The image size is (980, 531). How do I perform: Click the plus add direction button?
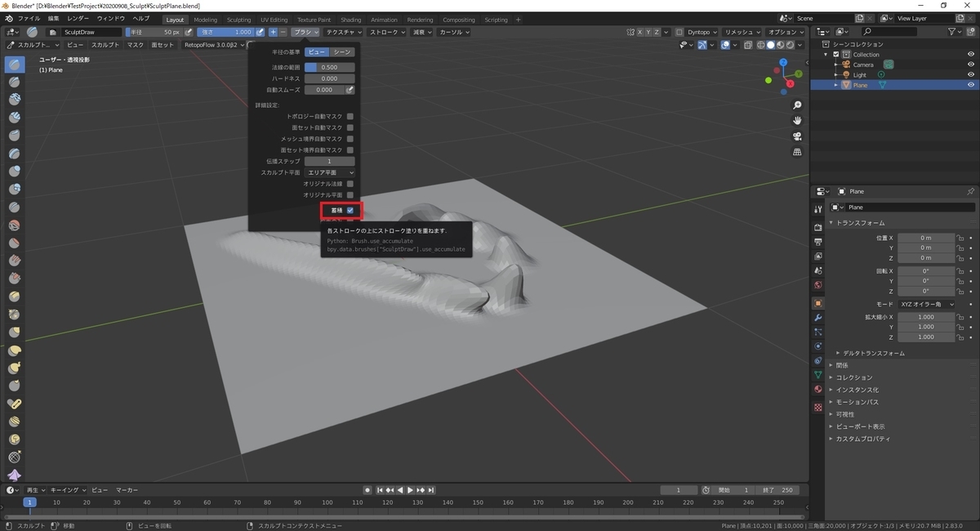tap(273, 32)
